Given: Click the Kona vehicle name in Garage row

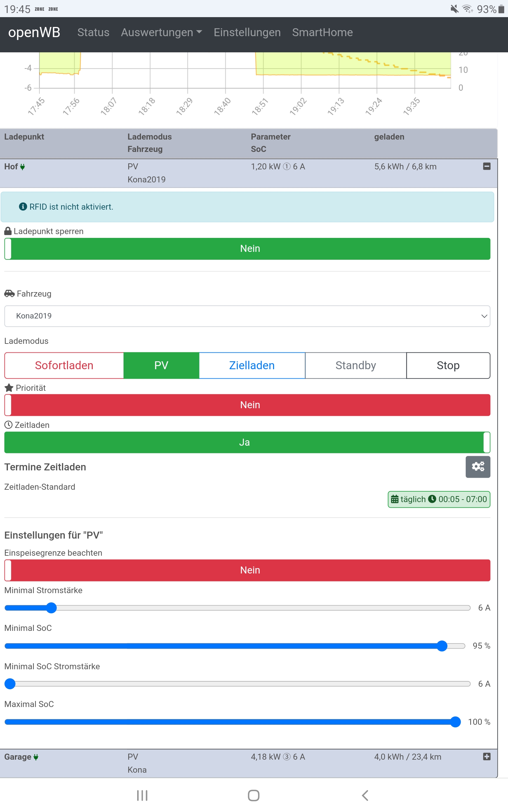Looking at the screenshot, I should point(137,770).
